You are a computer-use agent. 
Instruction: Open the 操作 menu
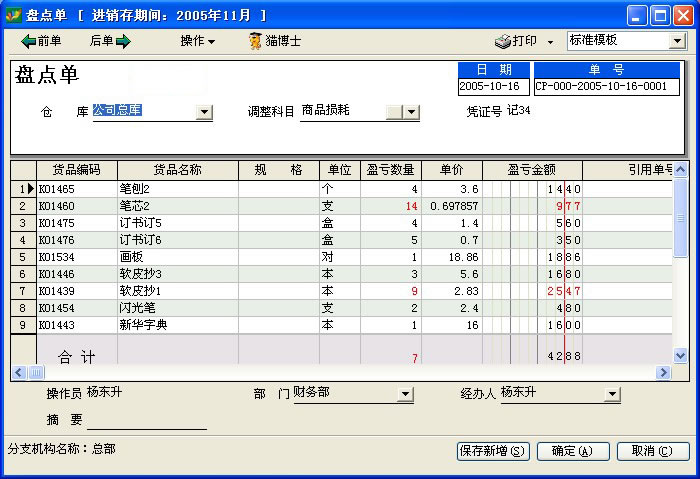[197, 41]
